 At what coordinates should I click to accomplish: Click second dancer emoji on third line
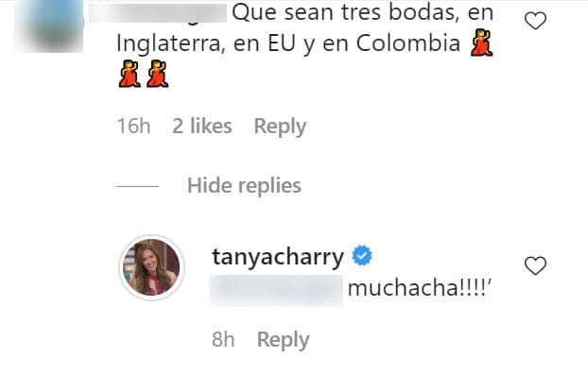[x=158, y=74]
